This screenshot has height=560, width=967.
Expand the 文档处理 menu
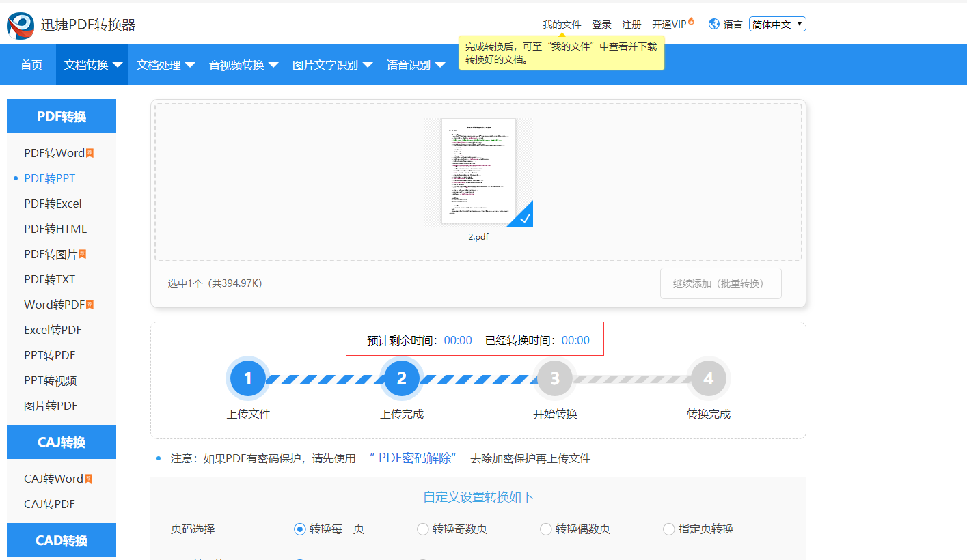point(165,65)
